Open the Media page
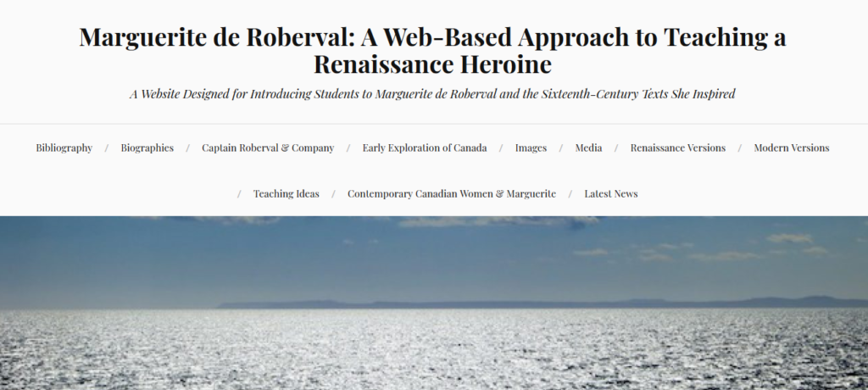 pyautogui.click(x=588, y=148)
